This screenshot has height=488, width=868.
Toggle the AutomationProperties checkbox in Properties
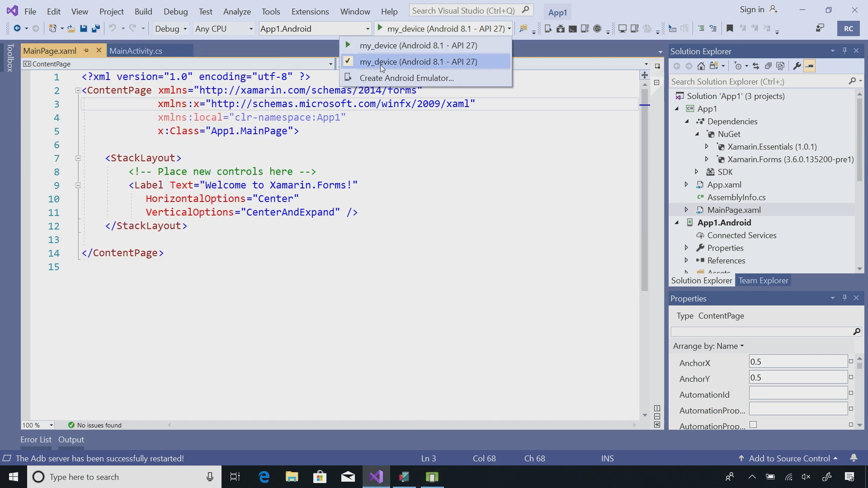click(753, 425)
